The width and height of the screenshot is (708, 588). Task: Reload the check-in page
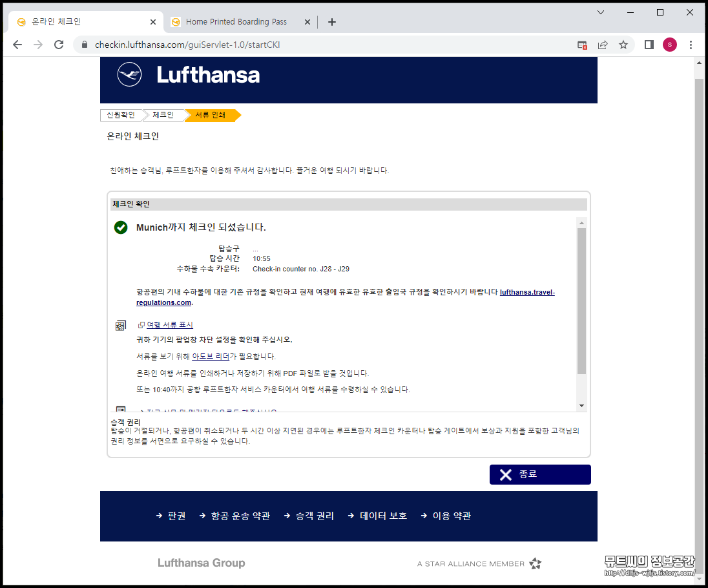(x=59, y=45)
